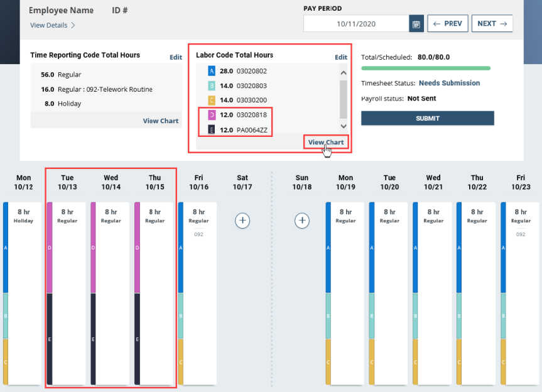542x392 pixels.
Task: Submit the timesheet
Action: point(427,118)
